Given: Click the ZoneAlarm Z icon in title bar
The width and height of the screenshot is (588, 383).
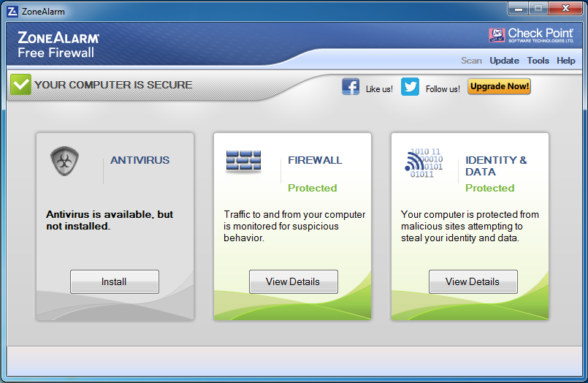Looking at the screenshot, I should point(12,12).
